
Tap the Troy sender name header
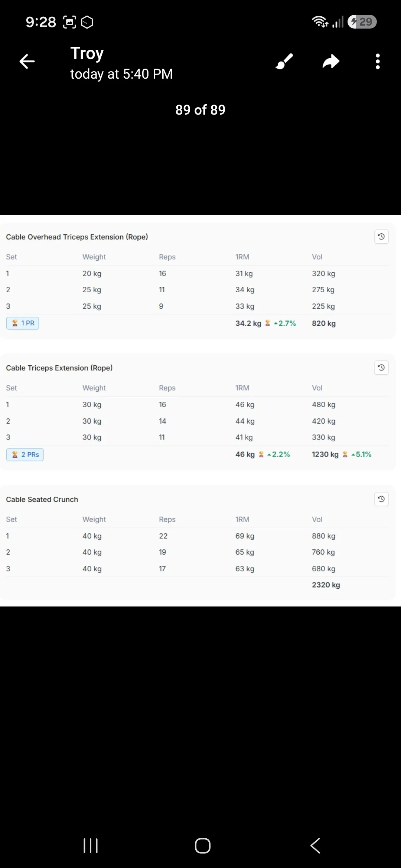tap(87, 53)
